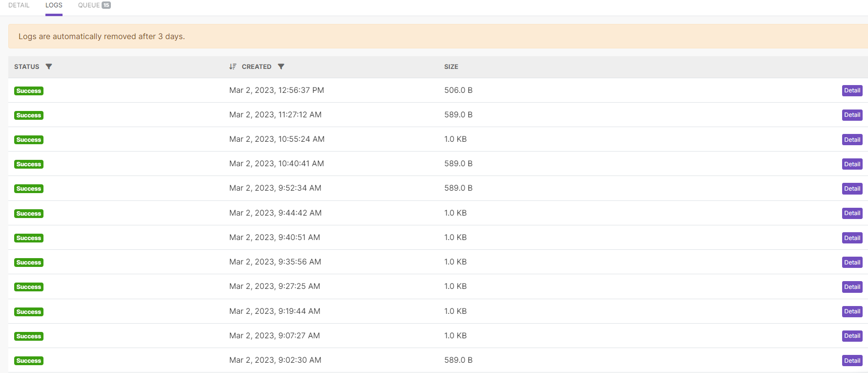Click the Success badge on 9:07:27 AM row
Screen dimensions: 868x373
(29, 336)
